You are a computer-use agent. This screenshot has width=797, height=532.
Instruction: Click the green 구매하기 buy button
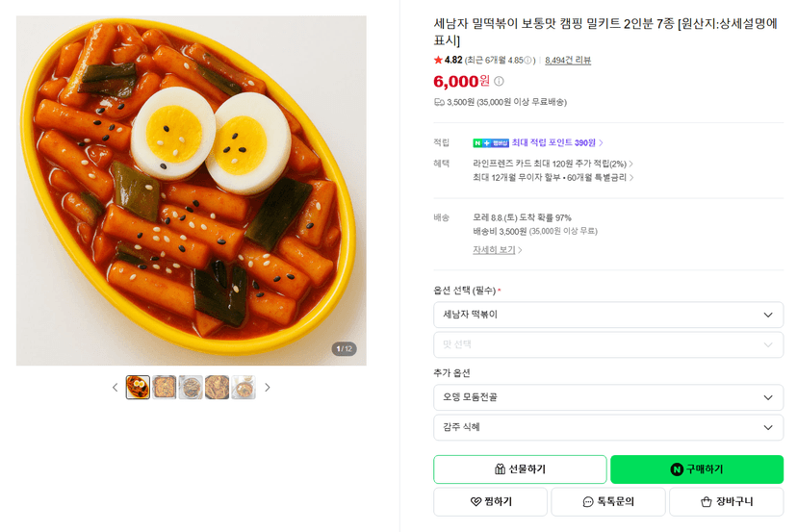697,469
